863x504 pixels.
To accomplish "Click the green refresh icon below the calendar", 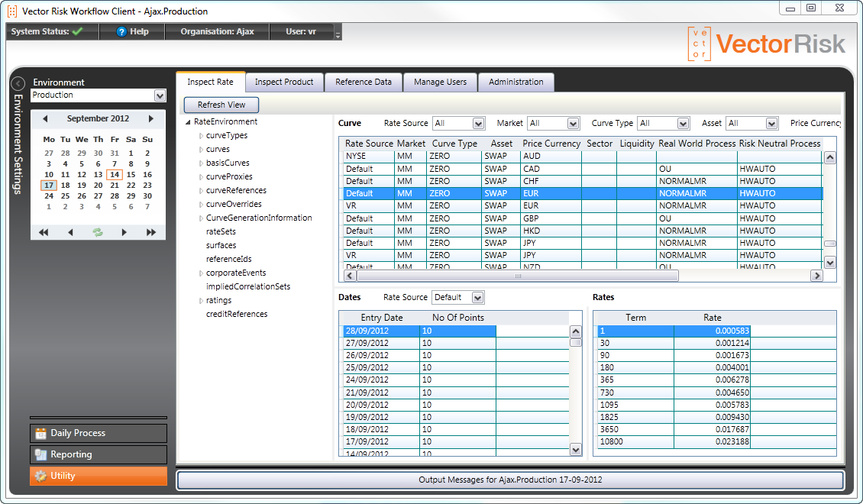I will point(98,232).
